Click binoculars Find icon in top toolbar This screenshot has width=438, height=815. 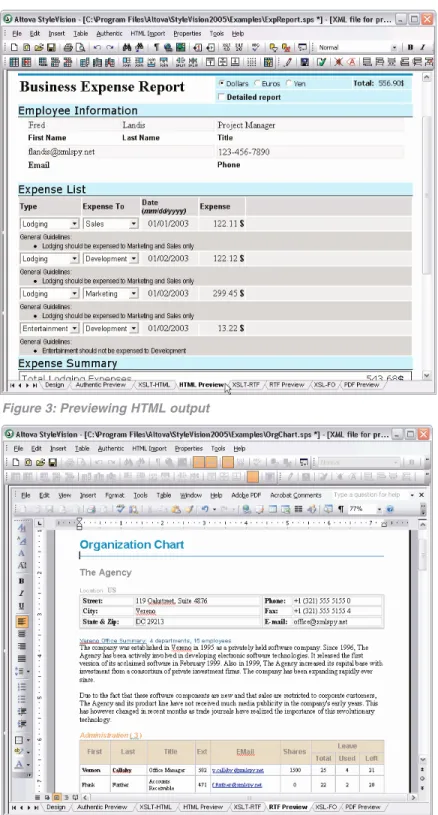pyautogui.click(x=126, y=47)
